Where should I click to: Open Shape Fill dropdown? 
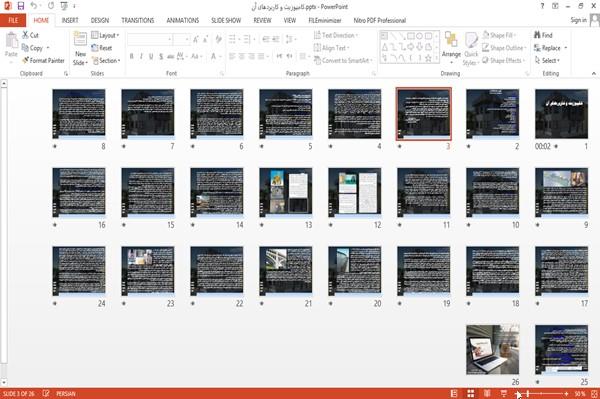498,35
